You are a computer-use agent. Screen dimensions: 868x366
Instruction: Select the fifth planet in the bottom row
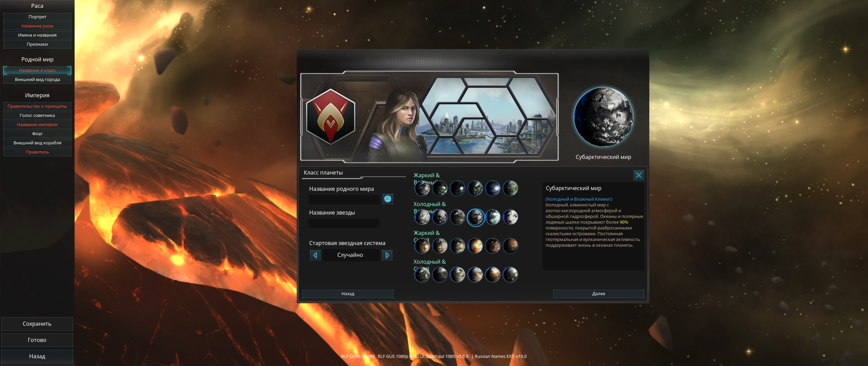pyautogui.click(x=493, y=275)
